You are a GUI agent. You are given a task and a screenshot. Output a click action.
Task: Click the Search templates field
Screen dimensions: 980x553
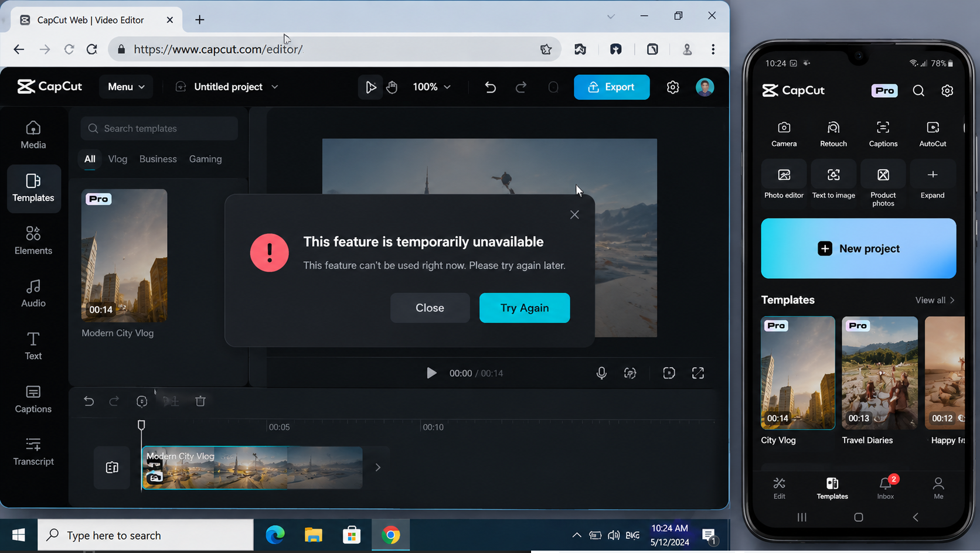(159, 128)
